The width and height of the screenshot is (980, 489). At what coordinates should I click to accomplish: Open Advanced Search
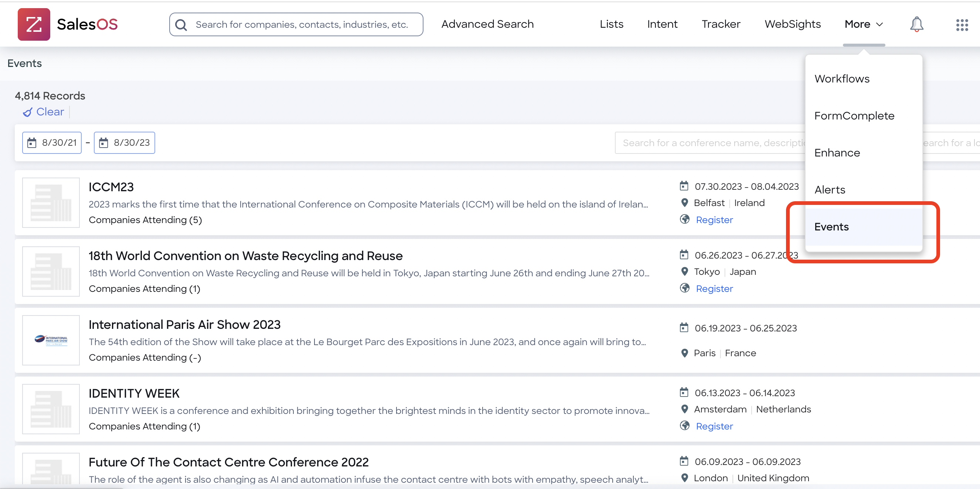click(487, 24)
